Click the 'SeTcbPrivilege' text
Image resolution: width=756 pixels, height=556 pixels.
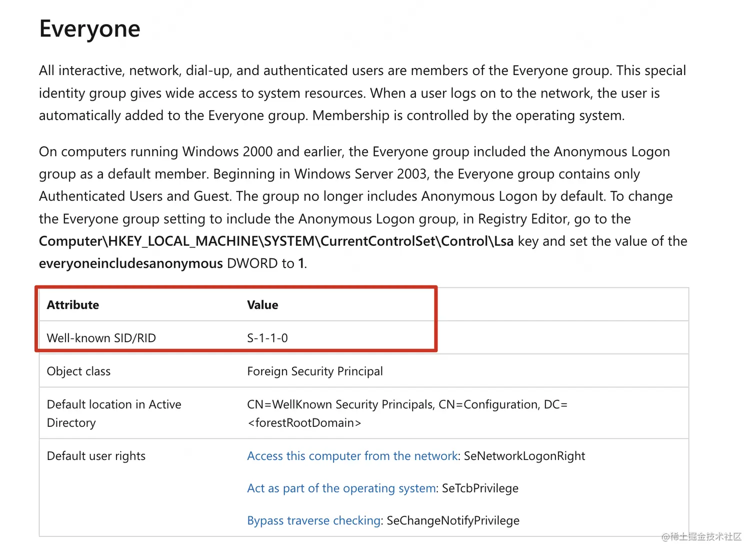[480, 488]
